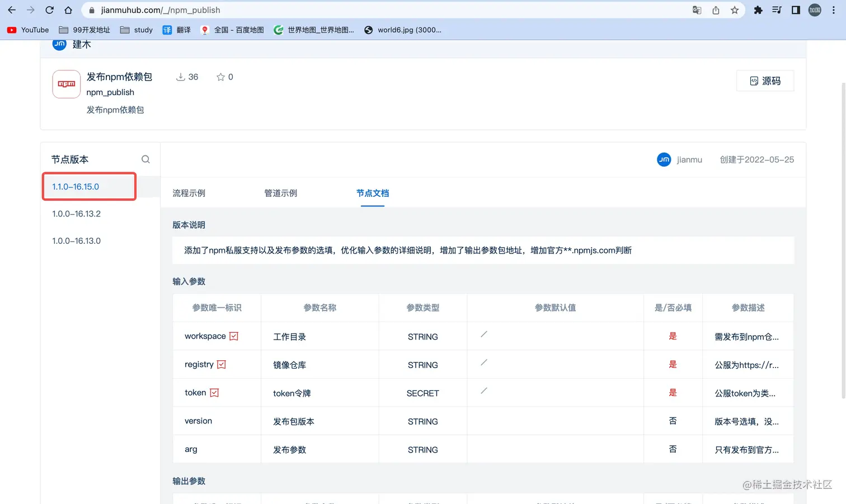This screenshot has height=504, width=846.
Task: Click jianmu author name
Action: click(x=689, y=159)
